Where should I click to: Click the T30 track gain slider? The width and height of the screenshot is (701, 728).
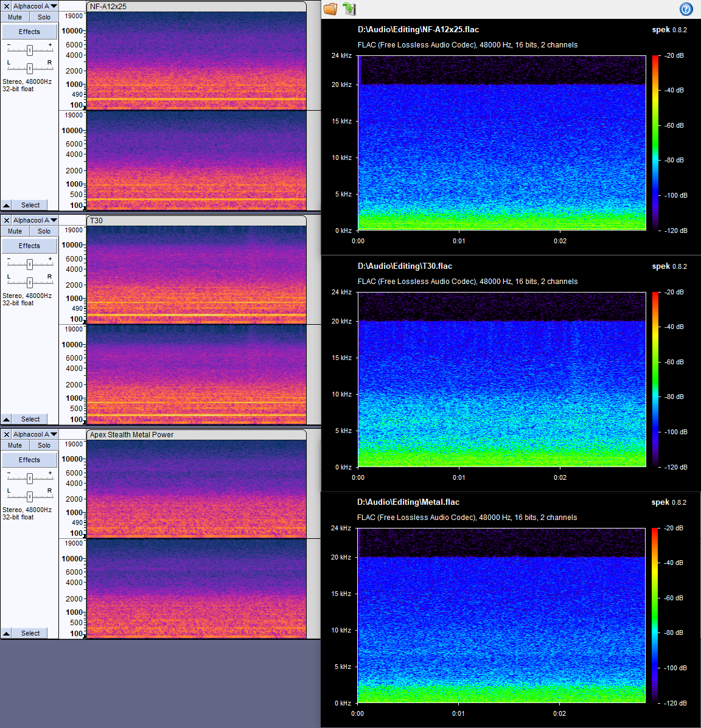[x=30, y=264]
